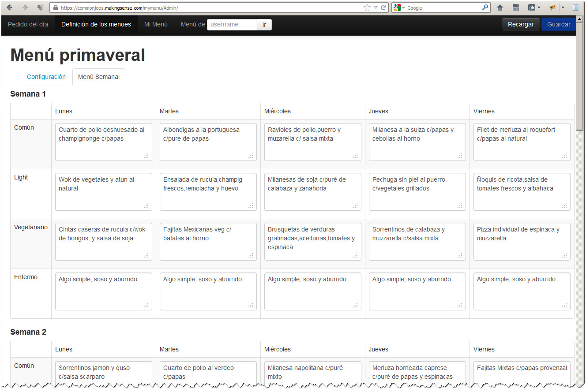
Task: Expand the Firebug dropdown arrow
Action: (x=563, y=8)
